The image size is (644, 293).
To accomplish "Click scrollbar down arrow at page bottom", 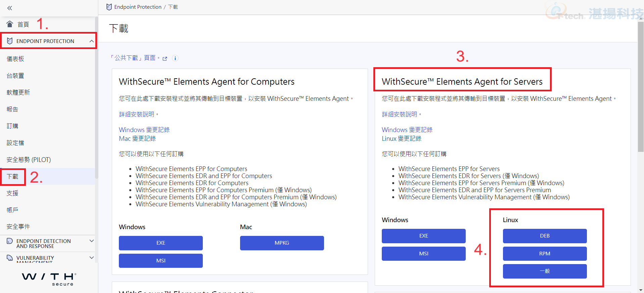I will (x=641, y=290).
